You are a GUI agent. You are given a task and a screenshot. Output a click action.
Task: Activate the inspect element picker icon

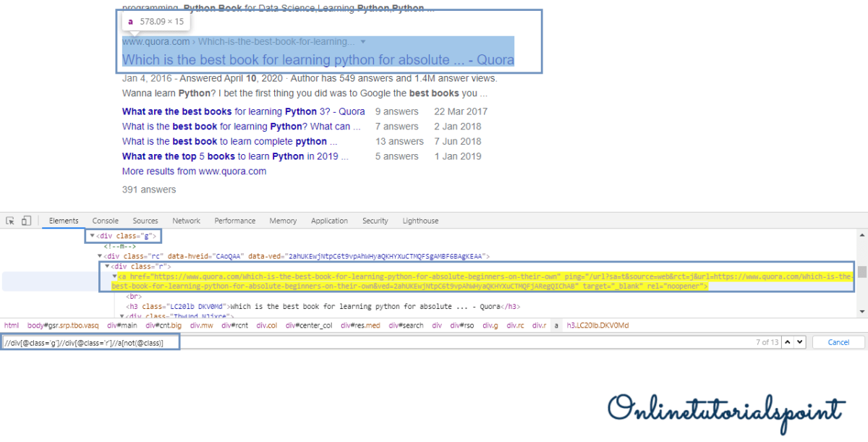11,221
